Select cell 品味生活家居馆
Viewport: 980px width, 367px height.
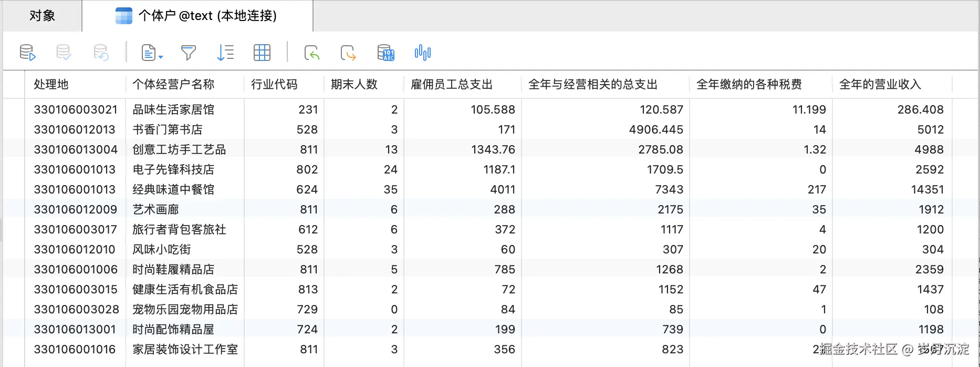173,109
